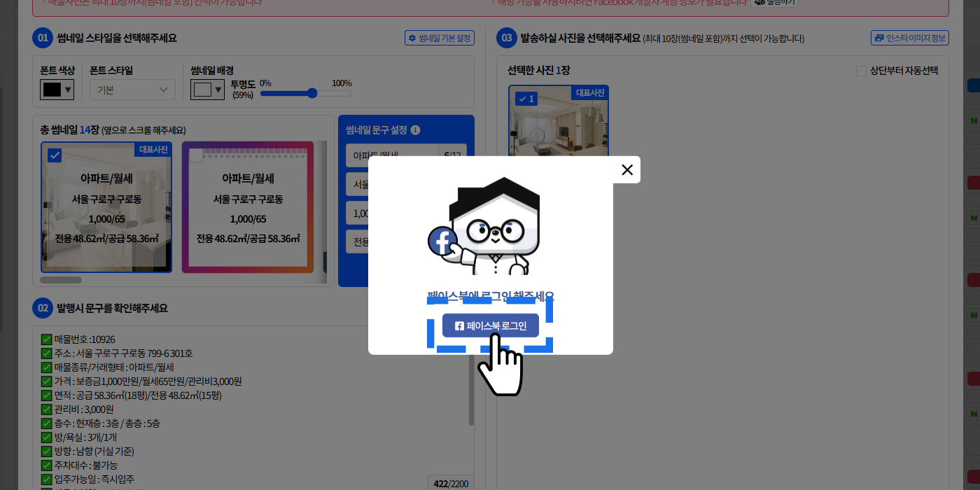The height and width of the screenshot is (490, 980).
Task: Click the thumbnail list horizontal scrollbar
Action: (61, 280)
